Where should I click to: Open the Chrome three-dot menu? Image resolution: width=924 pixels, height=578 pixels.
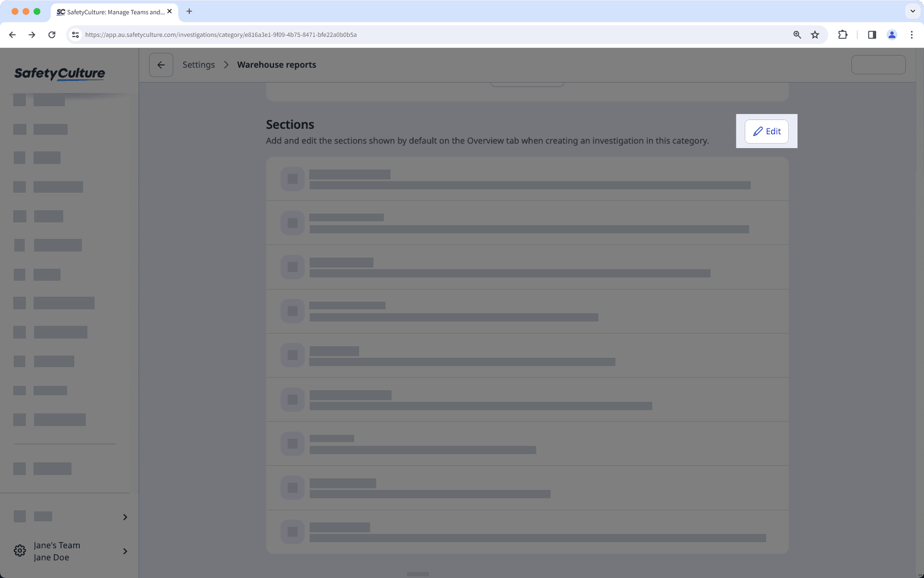point(912,34)
